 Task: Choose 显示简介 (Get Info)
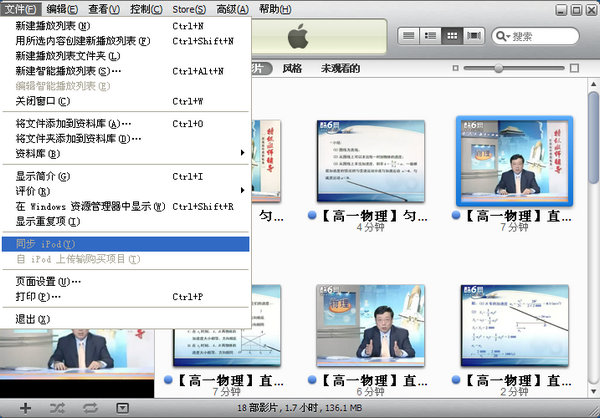126,176
